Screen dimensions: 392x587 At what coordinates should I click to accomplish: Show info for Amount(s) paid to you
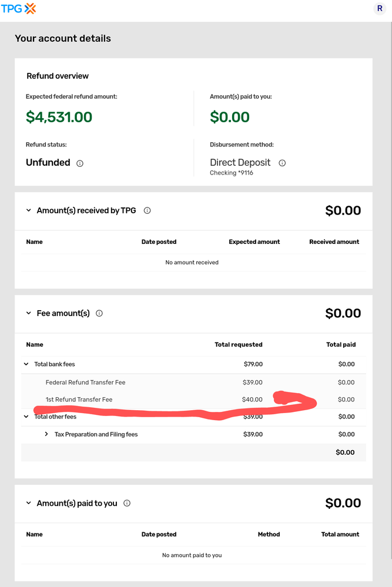tap(127, 503)
